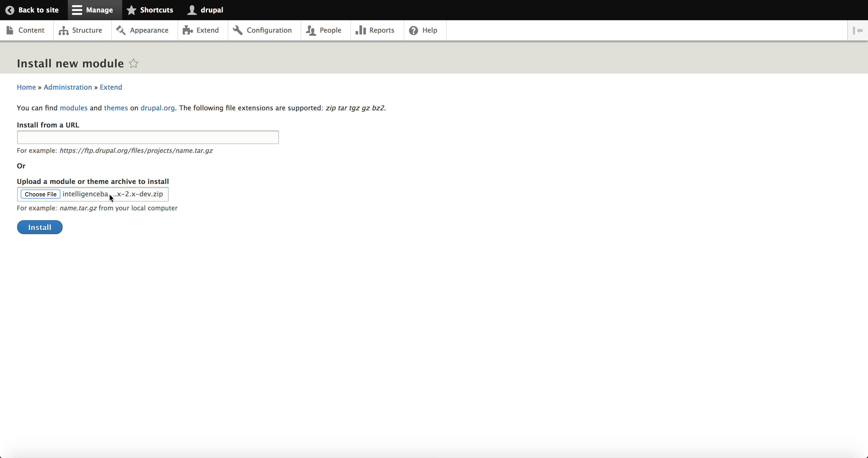Screen dimensions: 868x458
Task: Follow the drupal.org link
Action: click(x=157, y=108)
